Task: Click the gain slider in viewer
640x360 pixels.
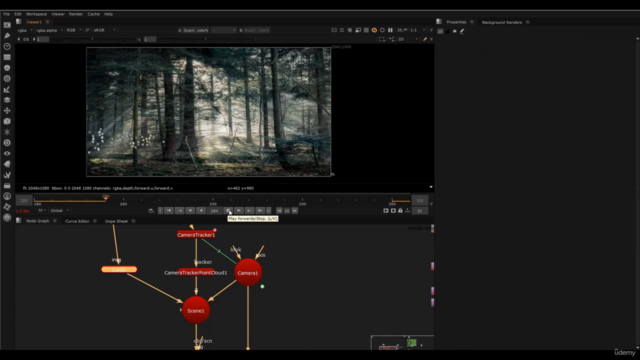Action: [x=93, y=39]
